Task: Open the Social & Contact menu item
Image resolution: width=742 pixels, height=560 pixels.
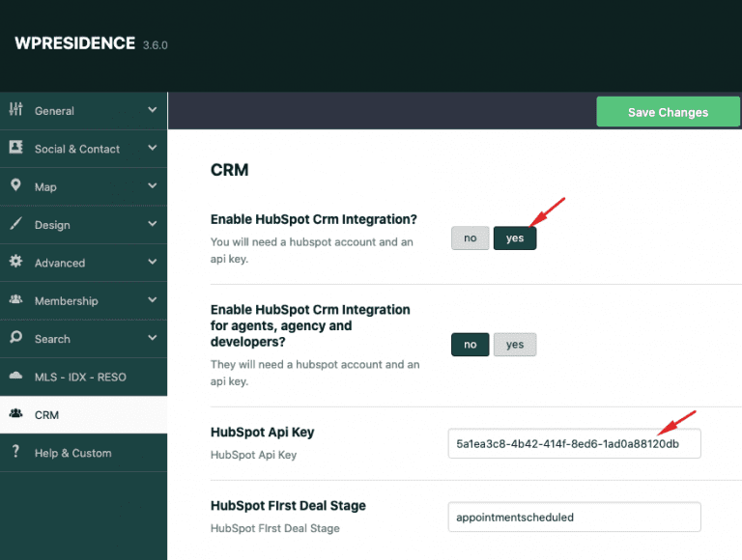Action: [x=83, y=149]
